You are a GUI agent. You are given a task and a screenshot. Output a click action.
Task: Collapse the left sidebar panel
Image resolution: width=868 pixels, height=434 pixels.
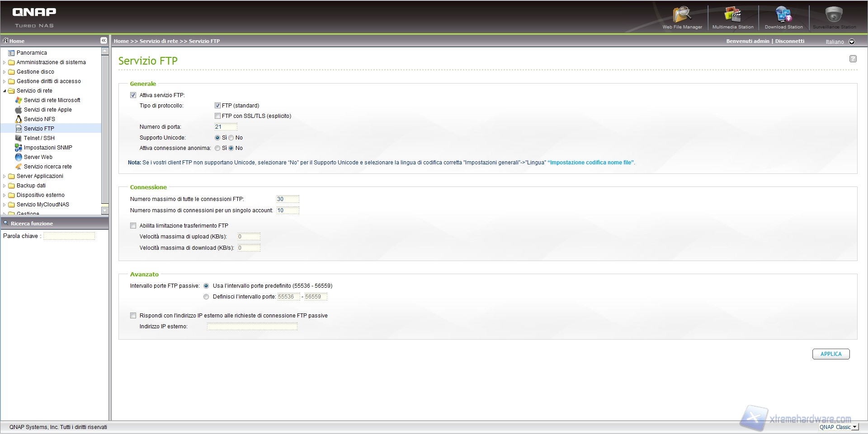(104, 41)
